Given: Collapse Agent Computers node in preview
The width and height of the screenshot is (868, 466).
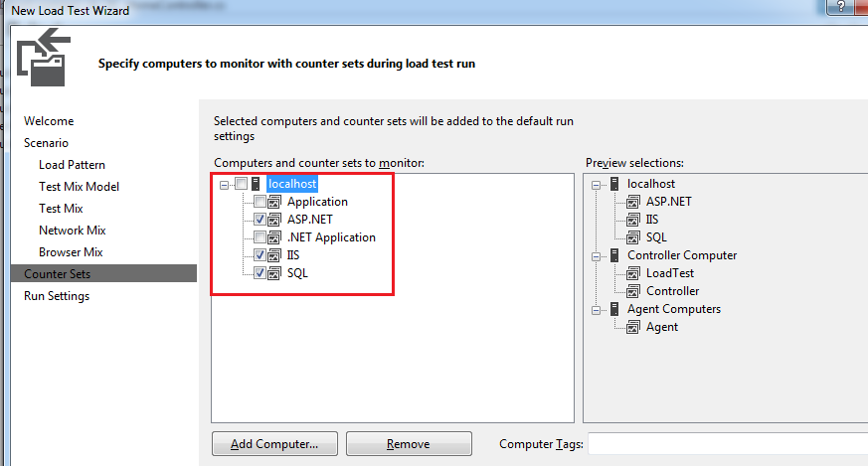Looking at the screenshot, I should tap(596, 309).
